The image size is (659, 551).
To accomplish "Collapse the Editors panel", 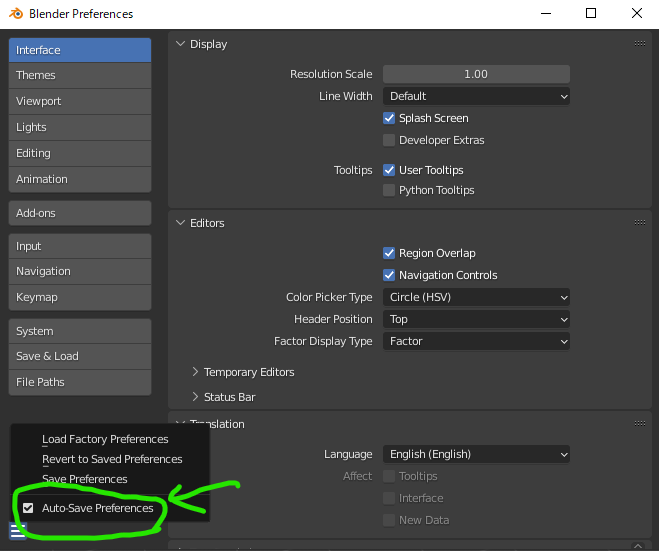I will click(x=180, y=223).
